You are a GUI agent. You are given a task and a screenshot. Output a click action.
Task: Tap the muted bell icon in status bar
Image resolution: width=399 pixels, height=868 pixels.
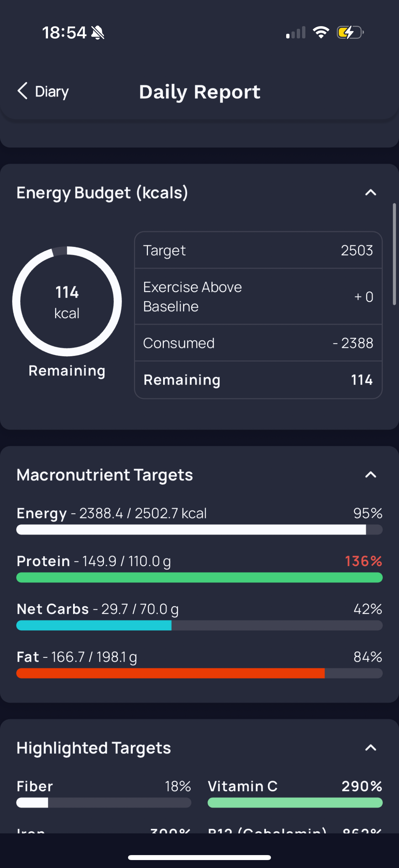tap(98, 33)
